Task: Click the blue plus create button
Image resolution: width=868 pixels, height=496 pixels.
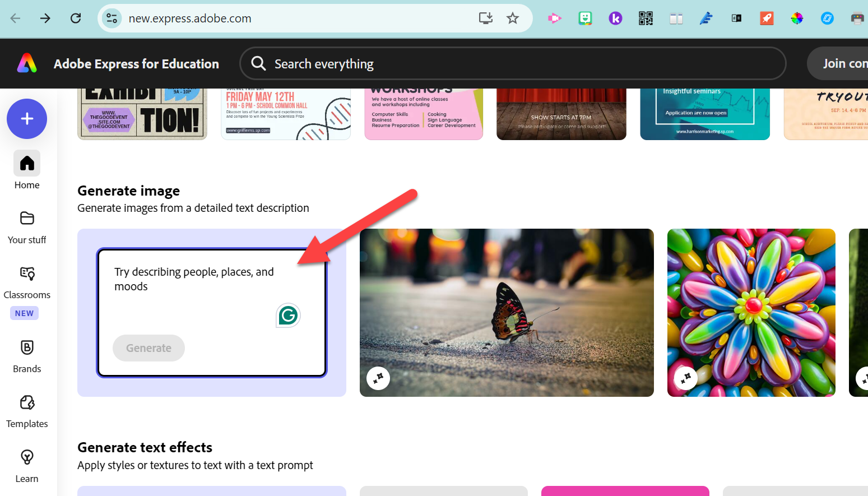Action: (27, 119)
